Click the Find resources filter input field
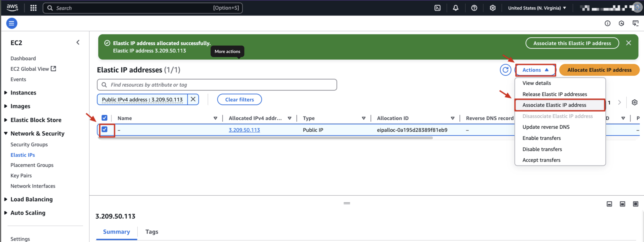This screenshot has width=644, height=242. coord(217,85)
